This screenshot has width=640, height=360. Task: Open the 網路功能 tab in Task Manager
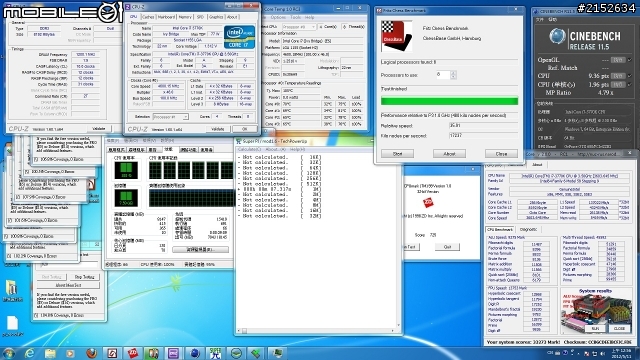188,150
